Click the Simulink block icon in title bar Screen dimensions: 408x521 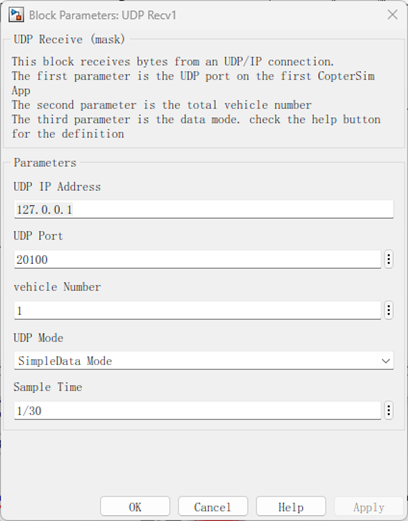tap(16, 15)
